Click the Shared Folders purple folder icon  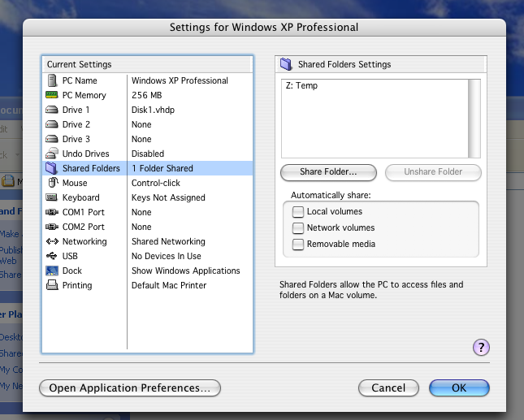click(x=51, y=168)
